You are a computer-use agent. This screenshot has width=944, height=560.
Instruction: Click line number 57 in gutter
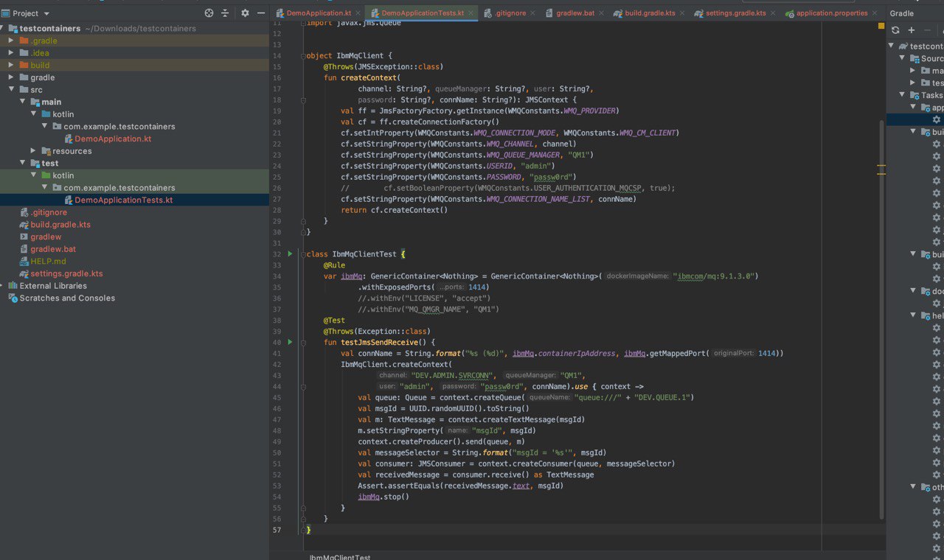click(277, 530)
